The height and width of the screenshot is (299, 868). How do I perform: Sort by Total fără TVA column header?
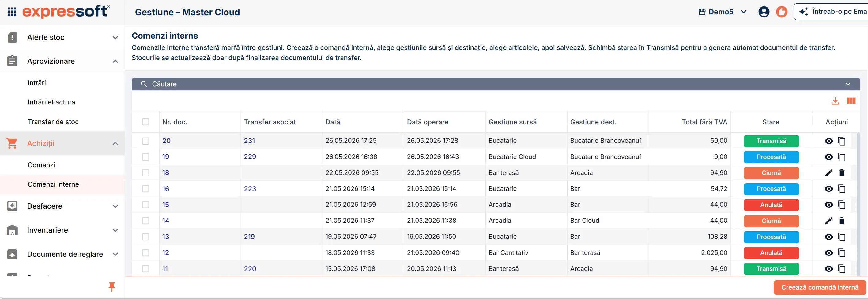[x=704, y=122]
